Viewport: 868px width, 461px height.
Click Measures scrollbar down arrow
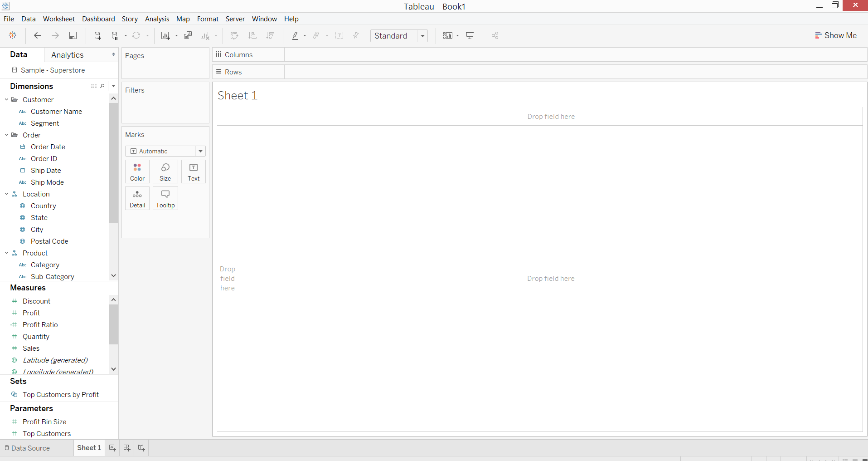tap(113, 369)
